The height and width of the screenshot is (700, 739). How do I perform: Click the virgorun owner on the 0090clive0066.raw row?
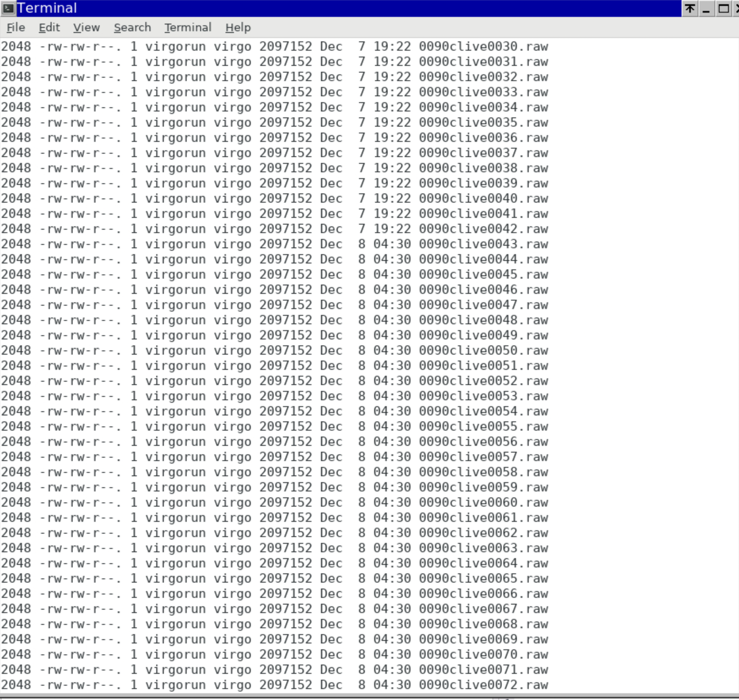(x=175, y=594)
